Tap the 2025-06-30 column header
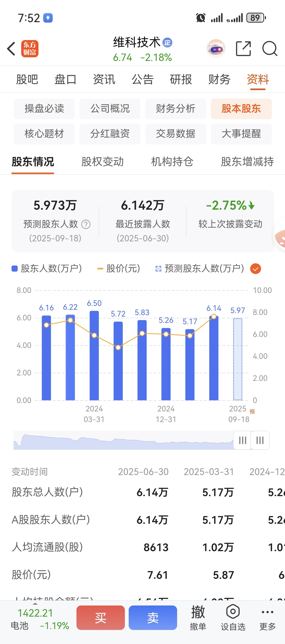Viewport: 285px width, 644px height. coord(143,472)
